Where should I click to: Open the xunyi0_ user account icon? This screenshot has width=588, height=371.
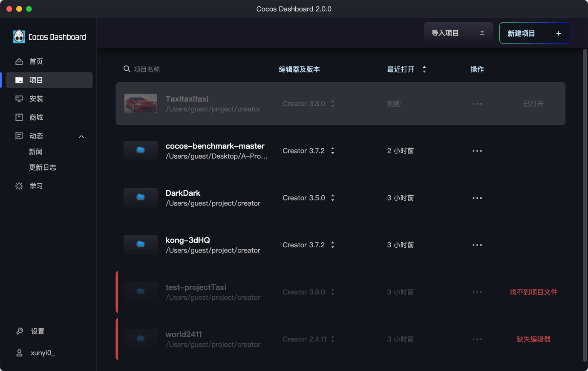point(19,353)
